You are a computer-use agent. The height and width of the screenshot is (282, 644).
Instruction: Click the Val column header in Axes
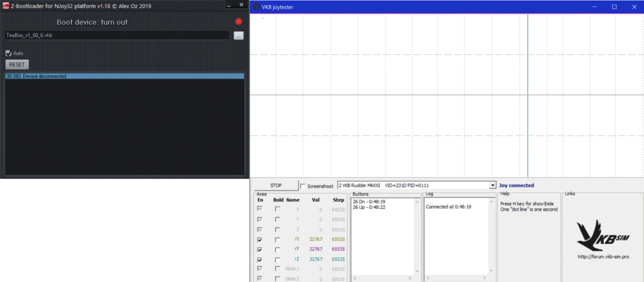tap(316, 200)
